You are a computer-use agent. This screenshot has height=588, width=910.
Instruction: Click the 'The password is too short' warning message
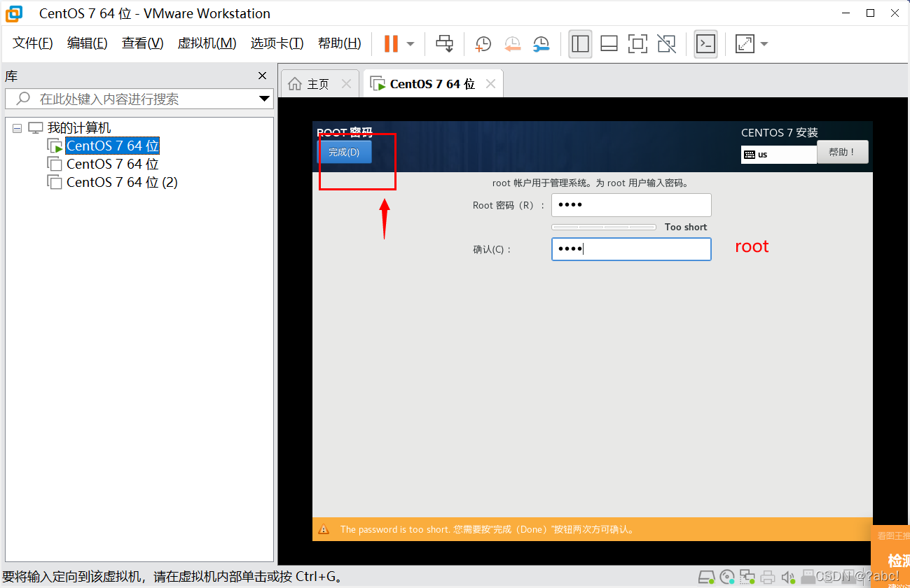487,530
